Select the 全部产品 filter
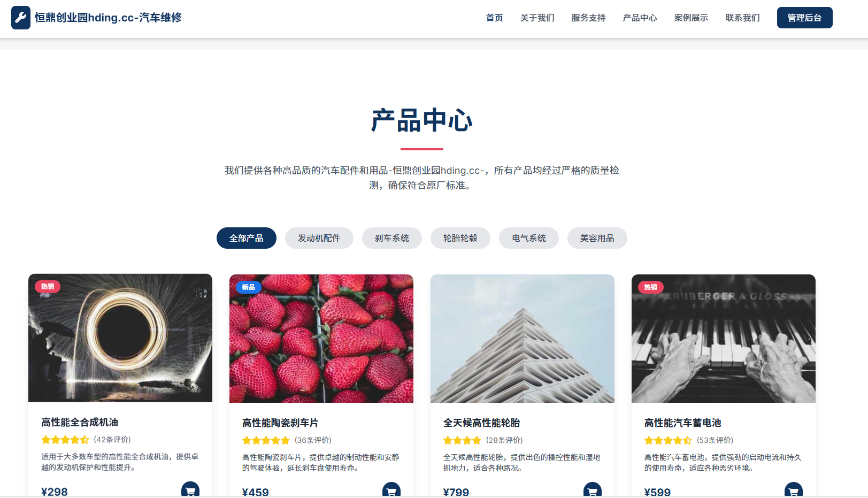Image resolution: width=868 pixels, height=498 pixels. click(x=247, y=238)
